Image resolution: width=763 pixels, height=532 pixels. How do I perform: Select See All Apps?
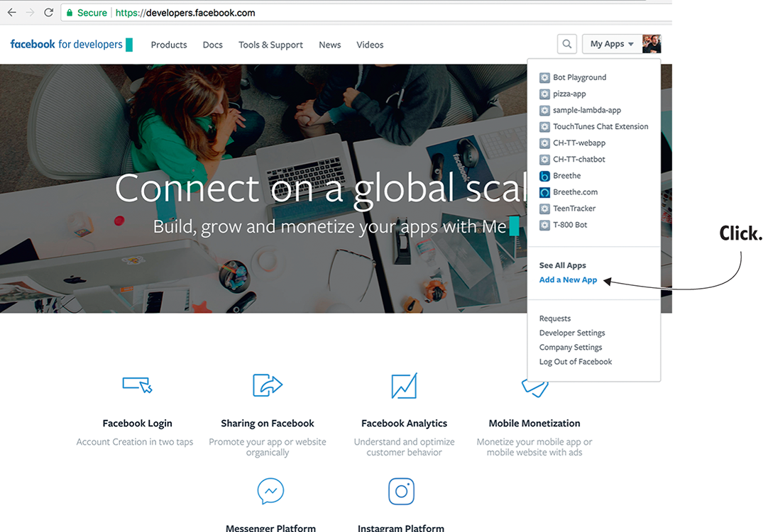[562, 265]
